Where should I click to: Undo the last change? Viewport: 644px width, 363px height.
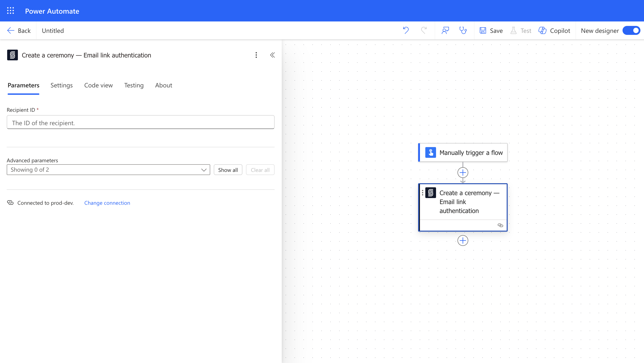pos(406,30)
